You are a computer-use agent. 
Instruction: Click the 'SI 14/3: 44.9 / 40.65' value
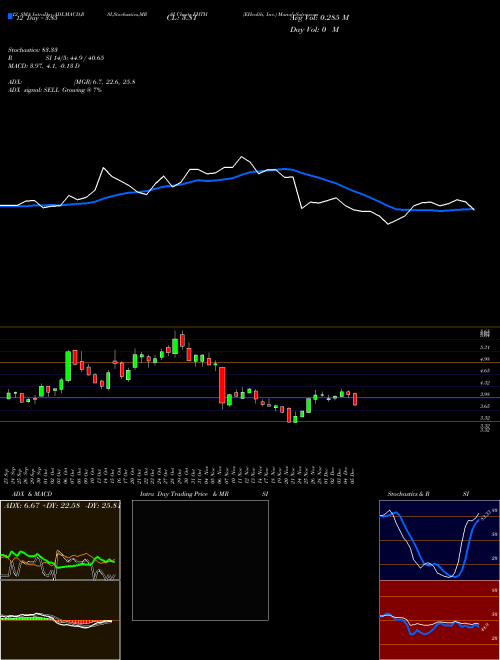coord(75,58)
